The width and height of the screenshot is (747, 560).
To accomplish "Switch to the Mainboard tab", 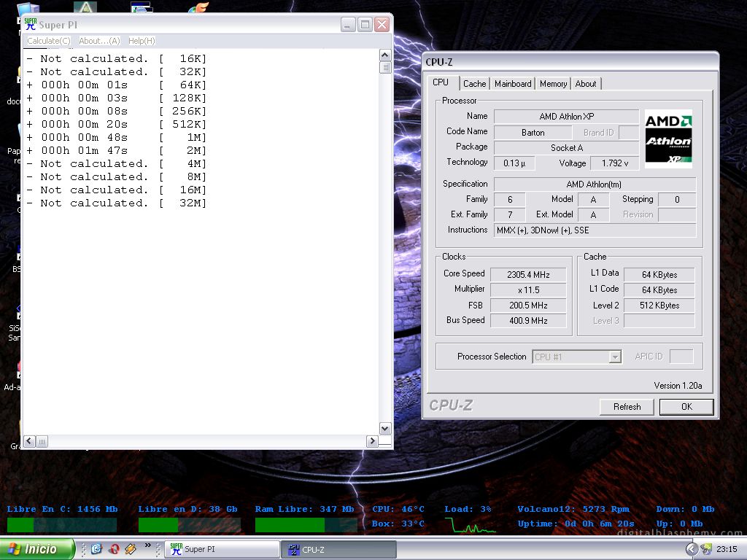I will 513,84.
